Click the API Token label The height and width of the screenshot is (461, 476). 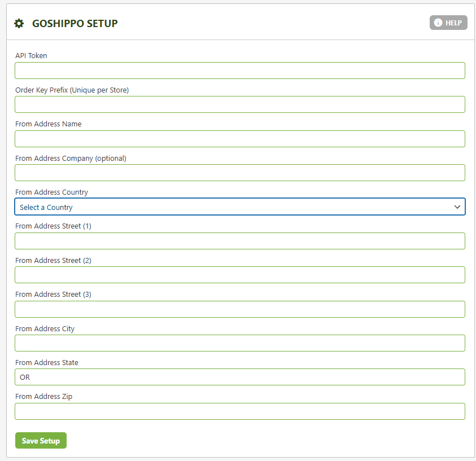31,56
